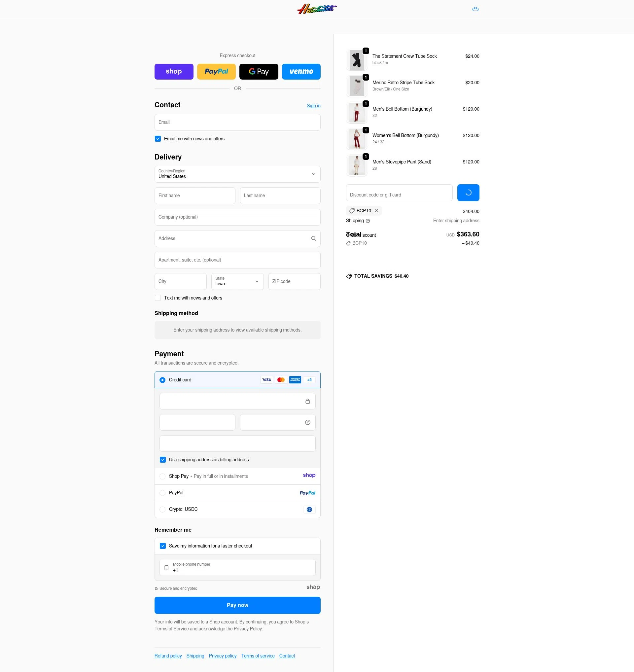
Task: Click the Hammies logo
Action: click(x=317, y=9)
